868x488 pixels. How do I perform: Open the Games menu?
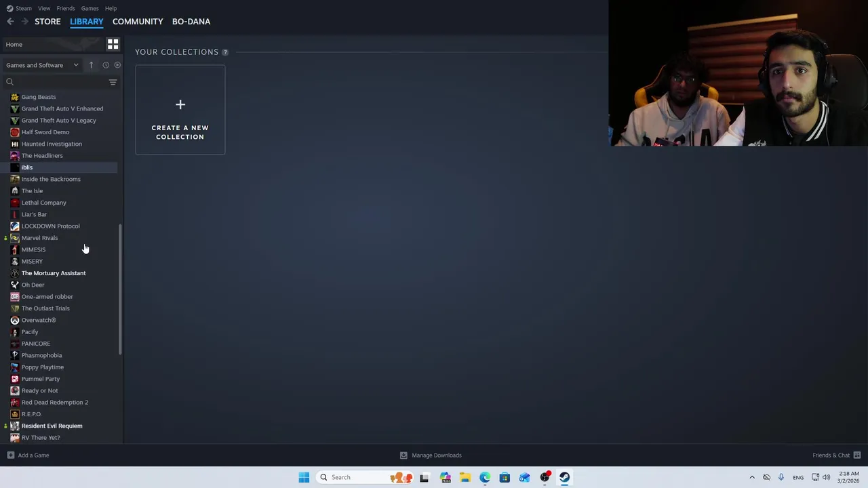(90, 8)
